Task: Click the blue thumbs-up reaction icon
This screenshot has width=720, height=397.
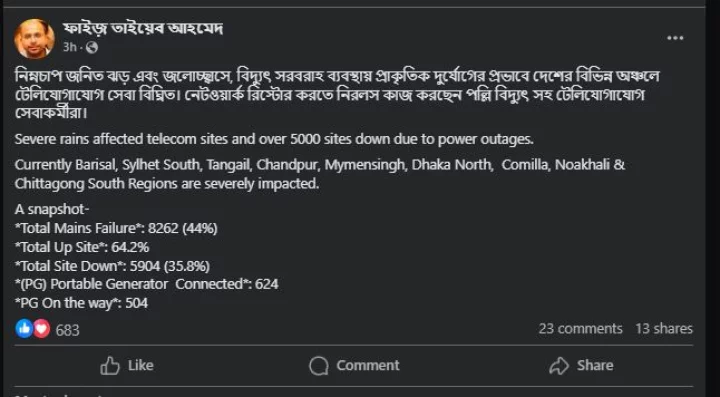Action: click(24, 329)
